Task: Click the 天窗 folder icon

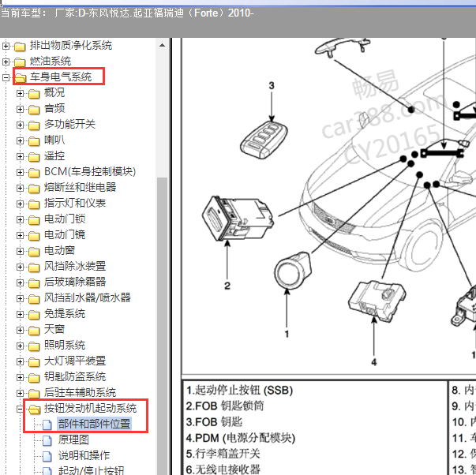Action: [x=34, y=331]
